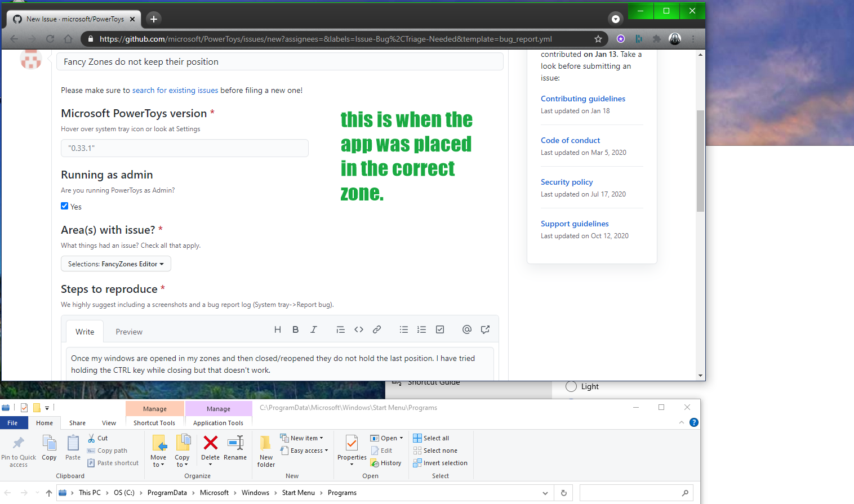Add a task list to the issue body
Viewport: 854px width, 504px height.
439,329
